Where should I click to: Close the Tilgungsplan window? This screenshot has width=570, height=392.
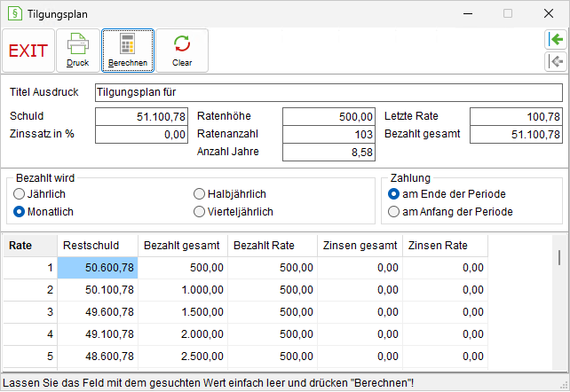pos(549,14)
